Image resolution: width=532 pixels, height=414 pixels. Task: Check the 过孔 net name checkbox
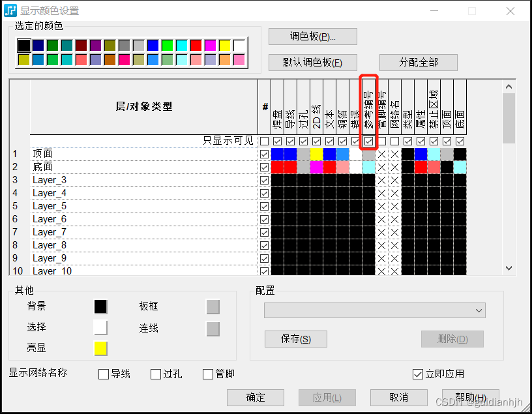(155, 373)
